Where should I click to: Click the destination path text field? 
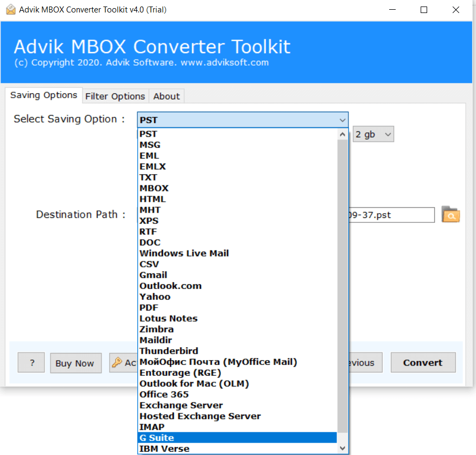click(391, 215)
